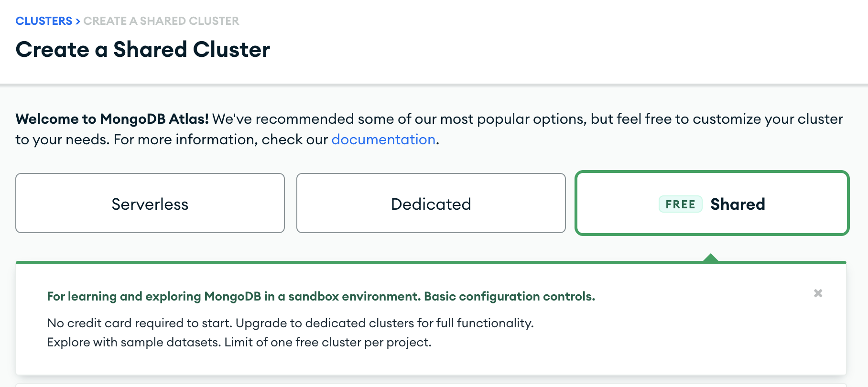Open the documentation link
Screen dimensions: 868x387
click(383, 140)
